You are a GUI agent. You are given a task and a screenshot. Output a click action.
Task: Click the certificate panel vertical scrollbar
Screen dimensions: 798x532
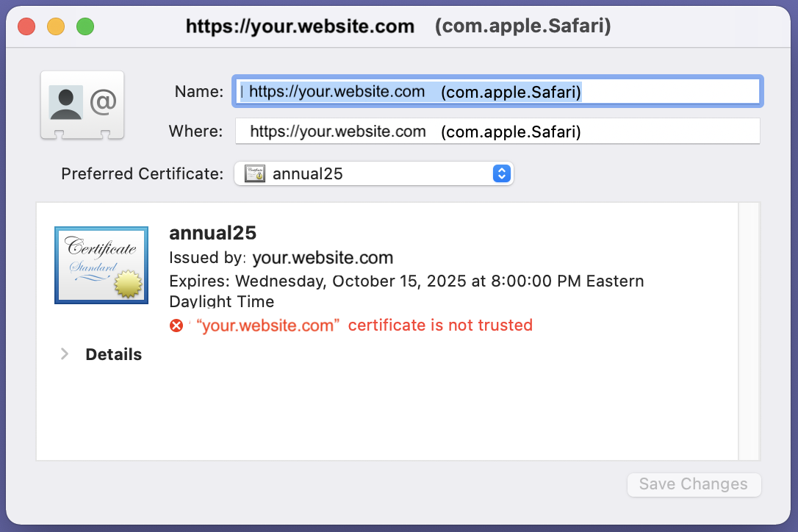[x=749, y=331]
